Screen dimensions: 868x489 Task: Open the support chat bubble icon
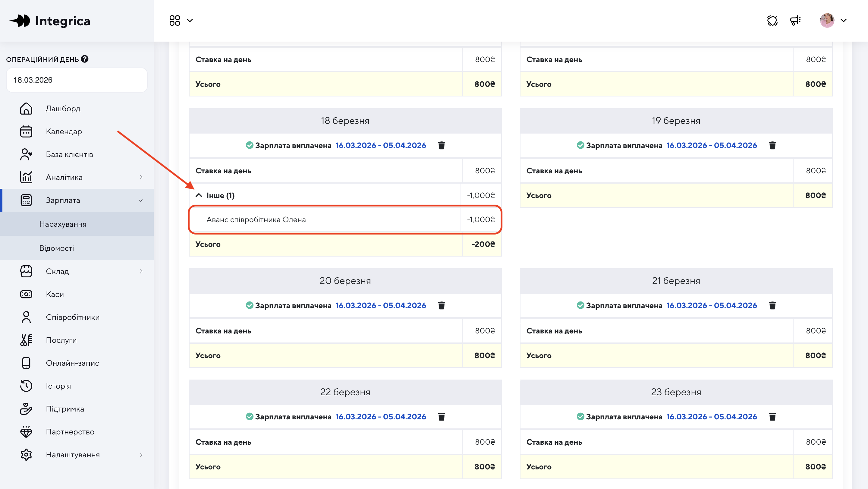coord(772,20)
